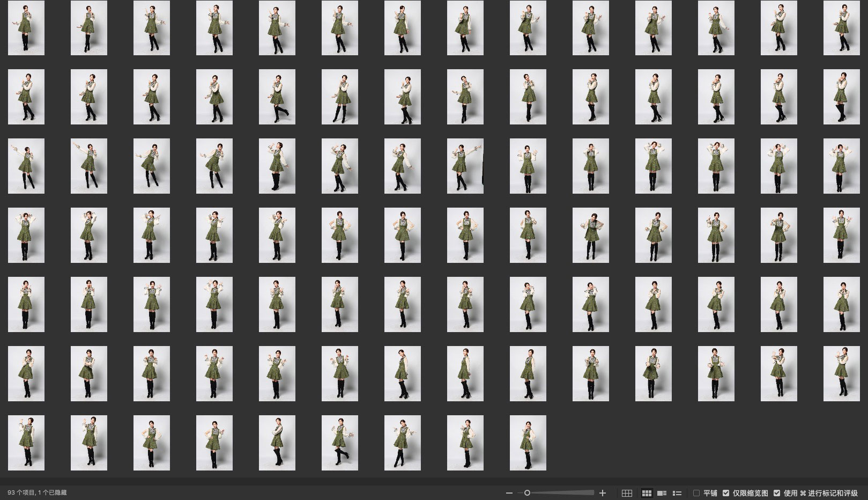Select the final thumbnail in the bottom row

tap(528, 443)
